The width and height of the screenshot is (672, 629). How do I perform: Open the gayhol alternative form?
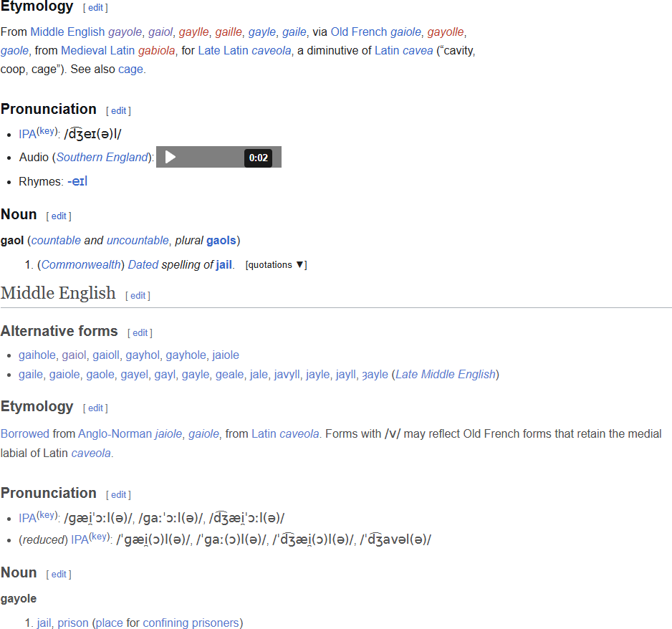[143, 355]
